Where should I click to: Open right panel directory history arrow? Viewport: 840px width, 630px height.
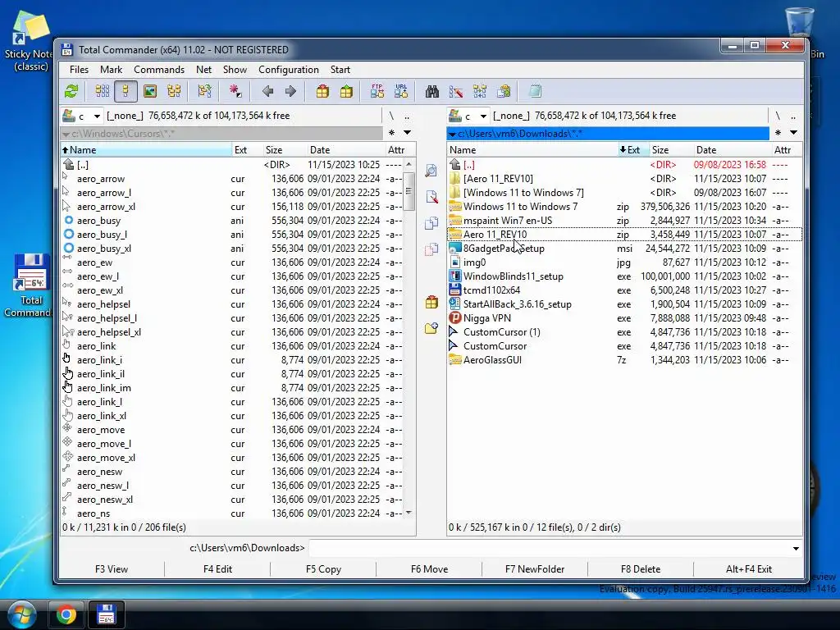click(793, 133)
